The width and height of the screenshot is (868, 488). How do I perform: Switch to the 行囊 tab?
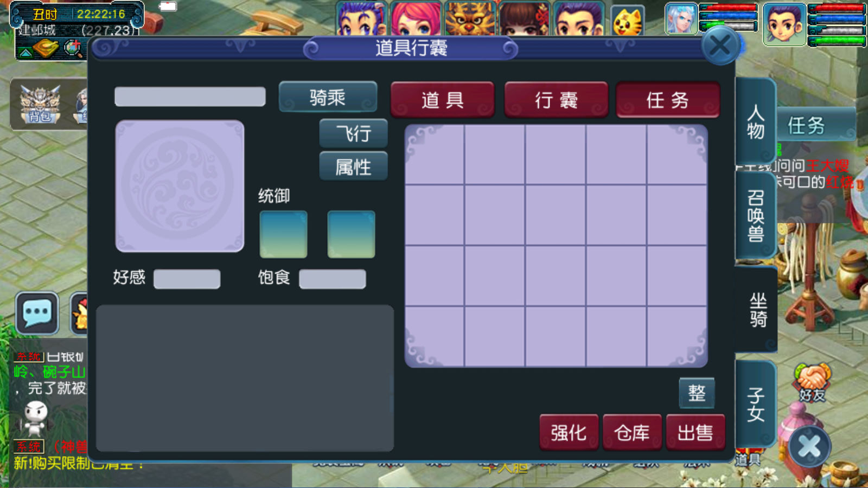pos(556,100)
